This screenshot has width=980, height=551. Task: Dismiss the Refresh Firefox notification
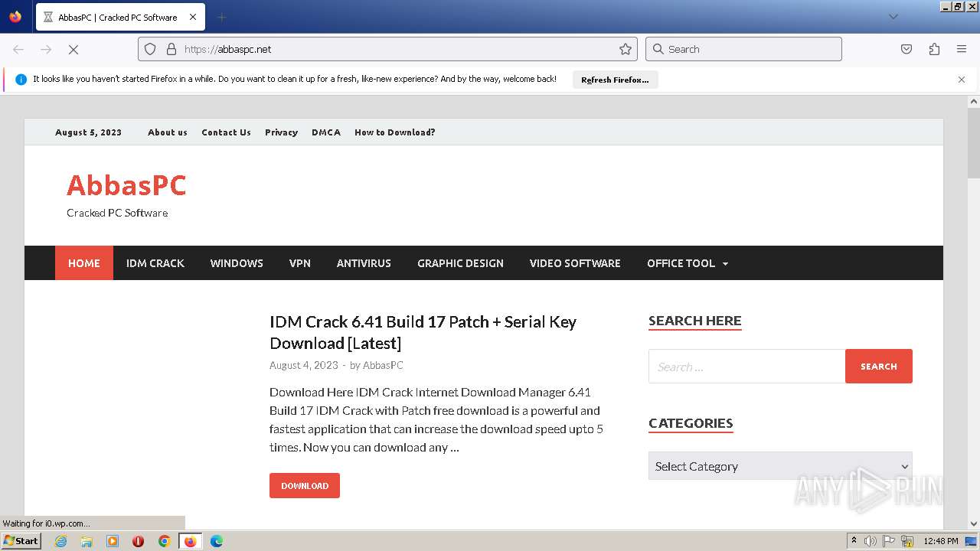[x=962, y=80]
